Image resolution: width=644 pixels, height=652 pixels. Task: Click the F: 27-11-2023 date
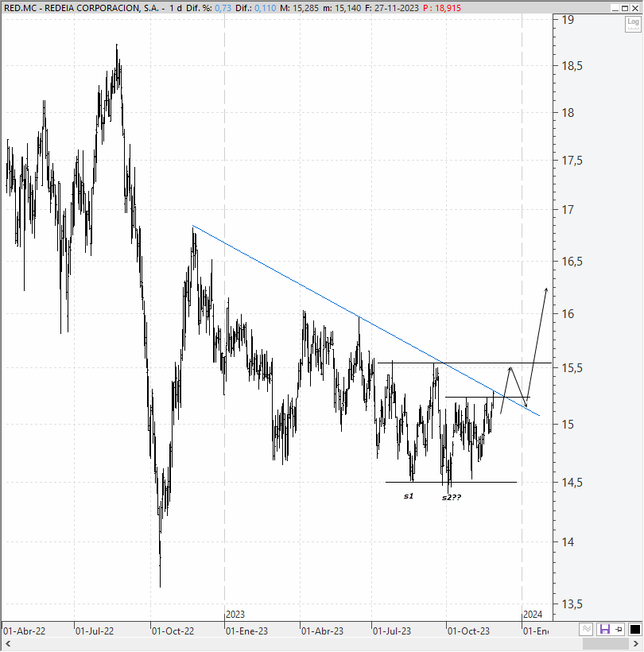[392, 8]
